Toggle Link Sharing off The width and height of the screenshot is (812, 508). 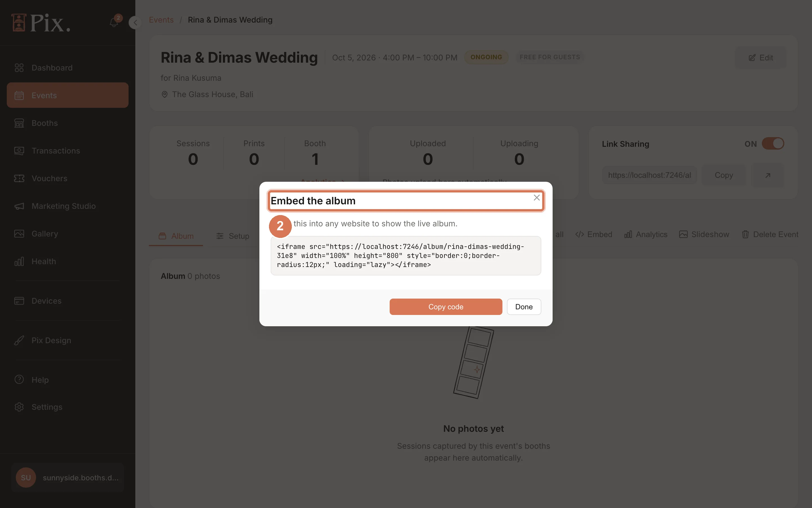coord(773,144)
